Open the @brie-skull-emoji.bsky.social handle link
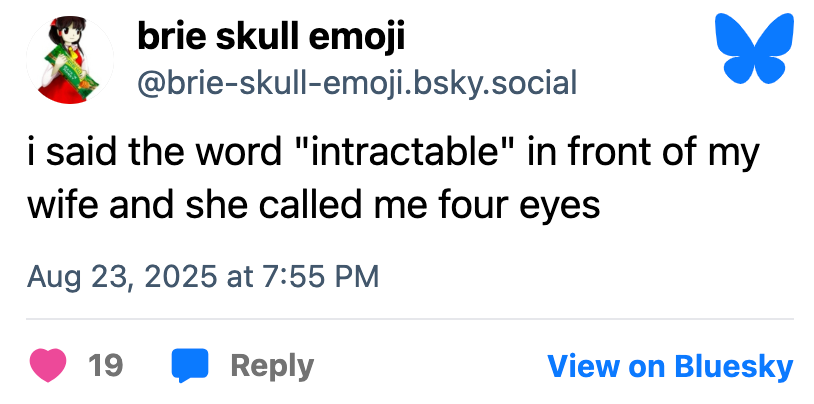814x404 pixels. click(356, 81)
